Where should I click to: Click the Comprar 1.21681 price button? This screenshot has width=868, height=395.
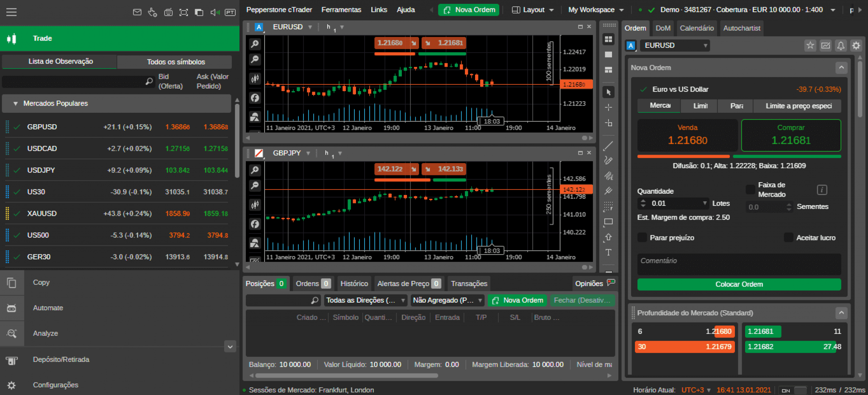791,136
